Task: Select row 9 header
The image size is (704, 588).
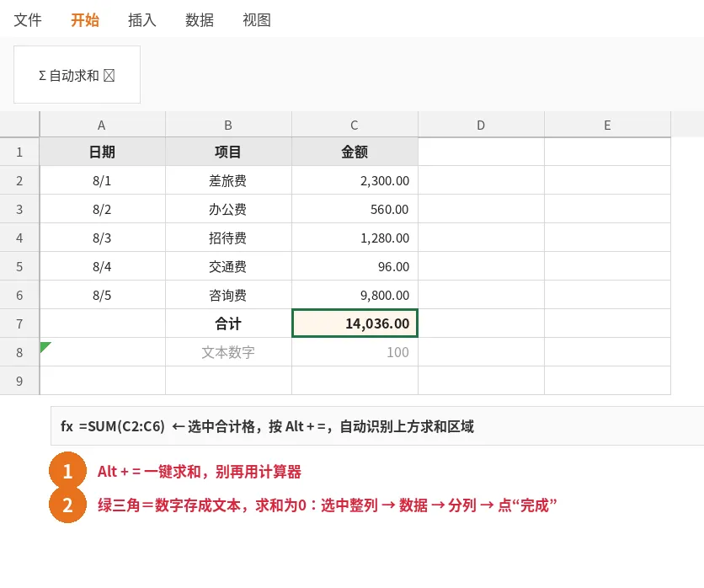Action: [19, 381]
